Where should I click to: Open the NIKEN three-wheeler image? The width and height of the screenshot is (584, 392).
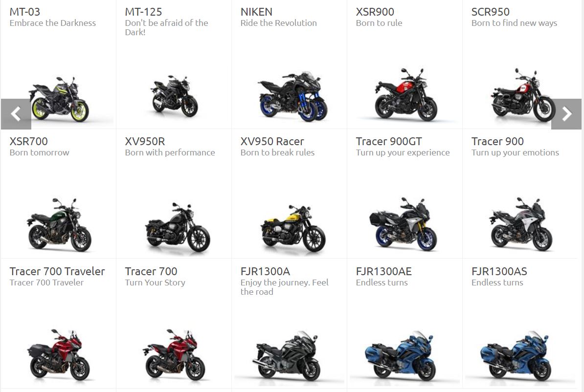293,96
